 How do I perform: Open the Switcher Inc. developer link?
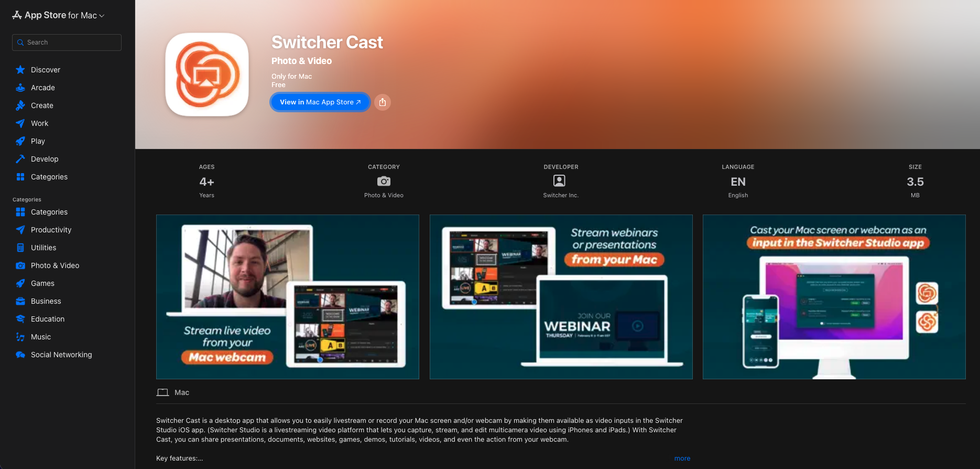tap(561, 195)
